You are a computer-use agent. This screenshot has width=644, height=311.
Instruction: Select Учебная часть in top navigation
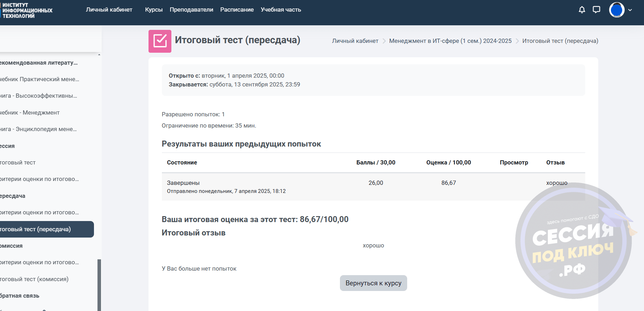tap(281, 10)
